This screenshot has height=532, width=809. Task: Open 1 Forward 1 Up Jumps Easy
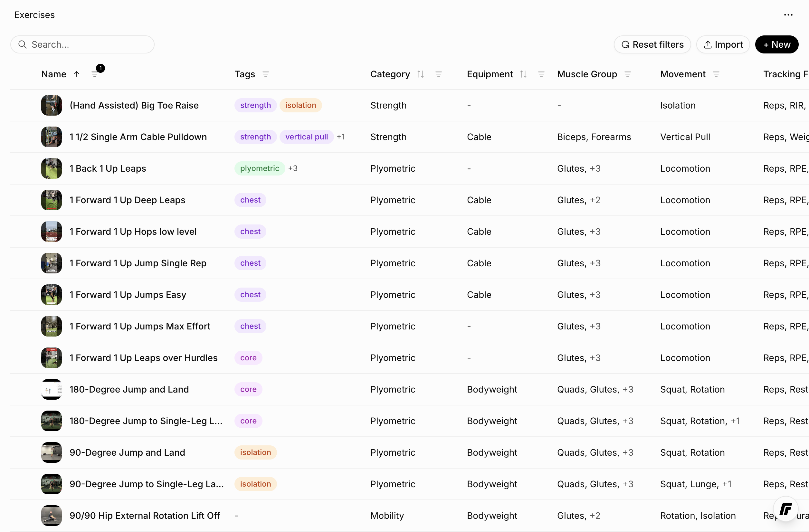pyautogui.click(x=128, y=295)
